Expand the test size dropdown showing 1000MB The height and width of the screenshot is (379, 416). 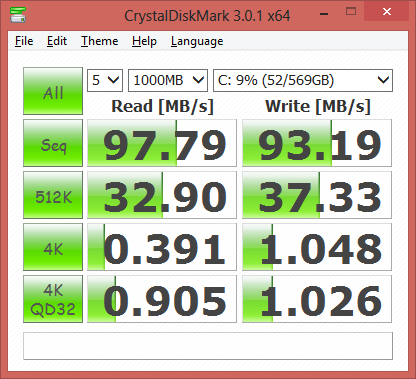pyautogui.click(x=168, y=80)
